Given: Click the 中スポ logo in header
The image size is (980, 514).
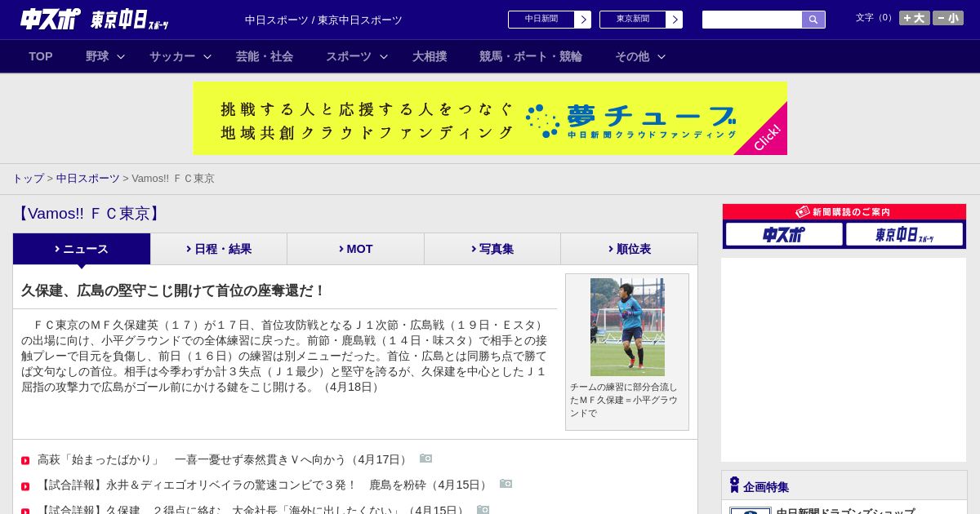Looking at the screenshot, I should (x=51, y=19).
